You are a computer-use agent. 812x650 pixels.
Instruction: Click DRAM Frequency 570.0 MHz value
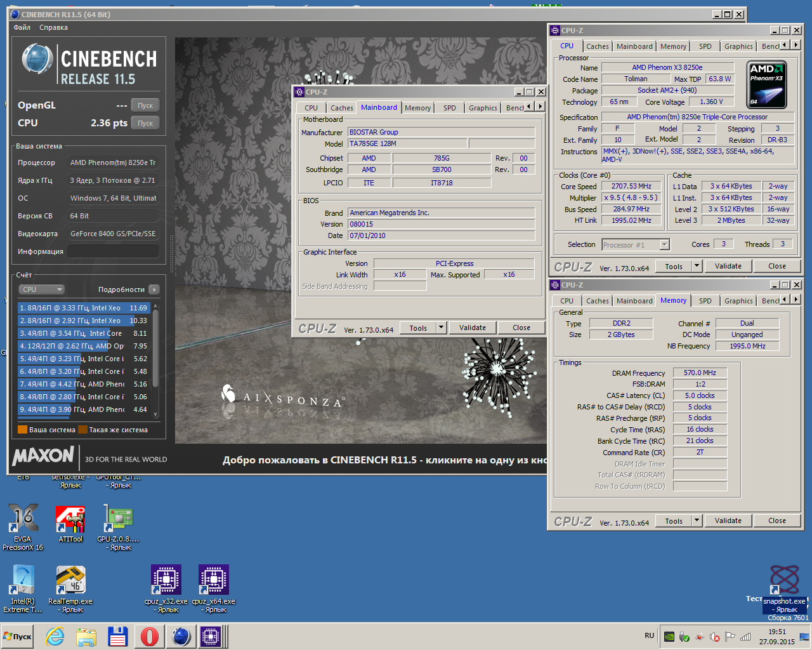point(700,373)
